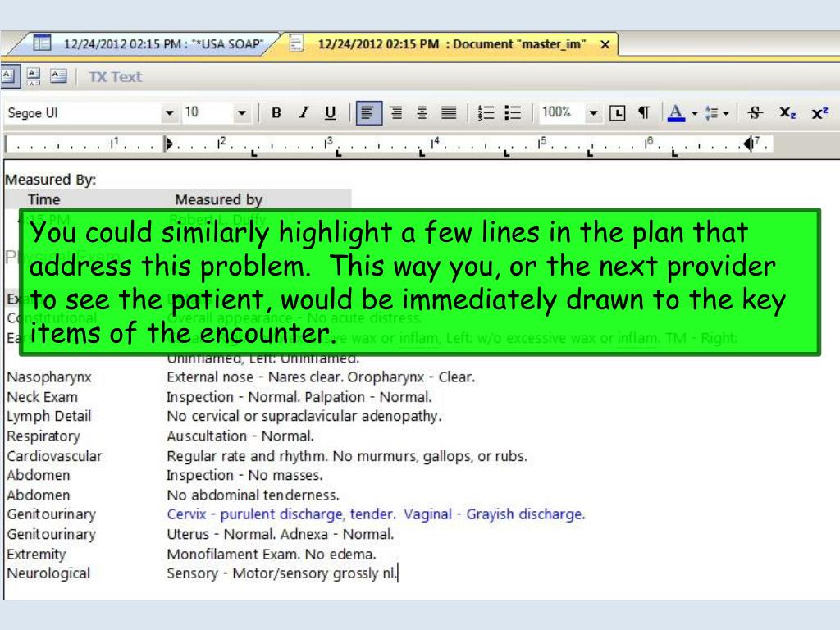Image resolution: width=840 pixels, height=630 pixels.
Task: Show paragraph marks (pilcrow)
Action: click(x=644, y=113)
